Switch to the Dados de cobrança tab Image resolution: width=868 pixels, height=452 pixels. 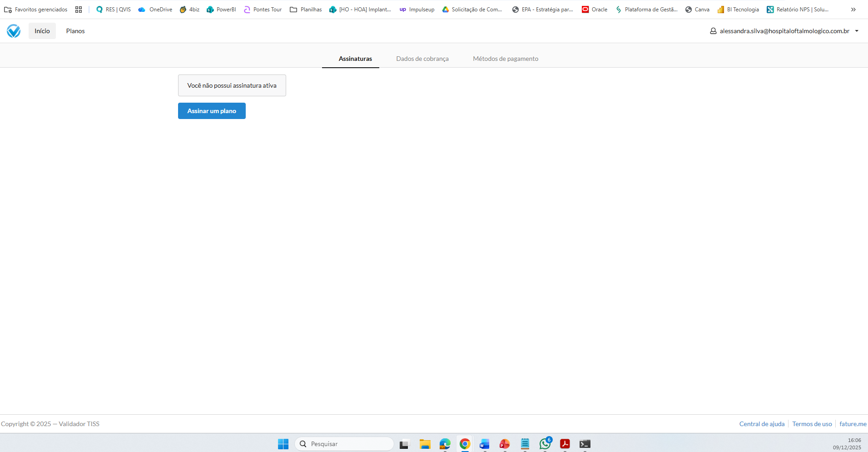pyautogui.click(x=422, y=59)
